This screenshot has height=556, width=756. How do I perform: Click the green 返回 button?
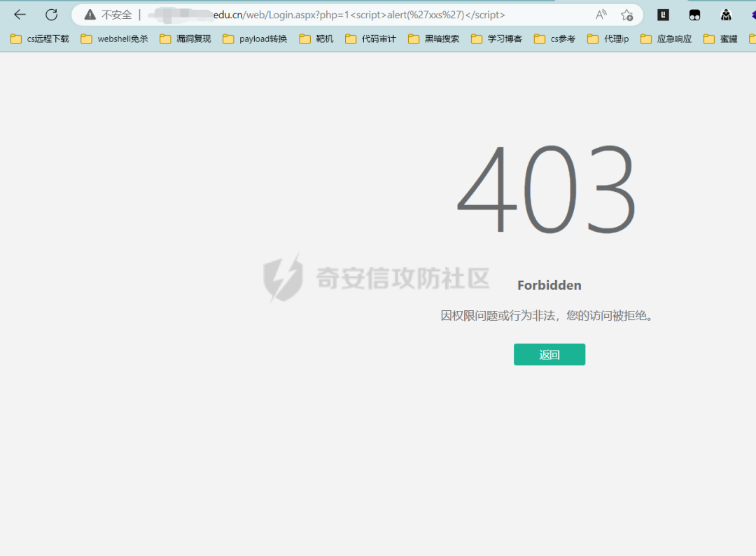coord(549,354)
